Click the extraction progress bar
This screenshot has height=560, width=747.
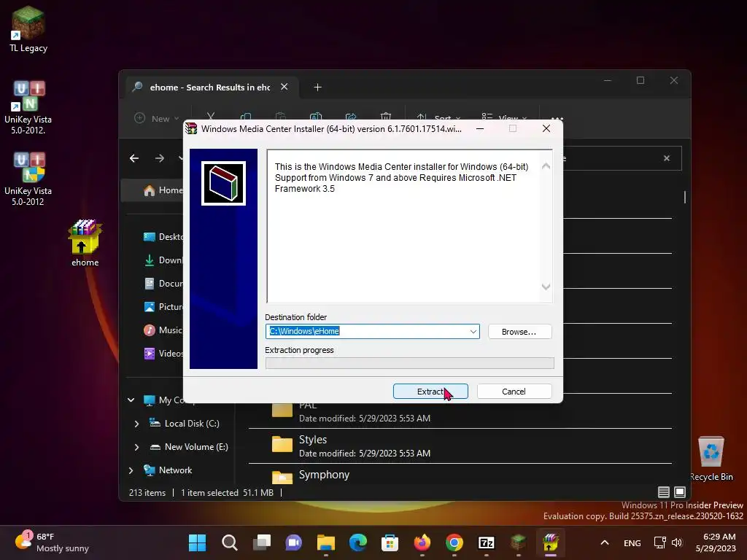(410, 363)
